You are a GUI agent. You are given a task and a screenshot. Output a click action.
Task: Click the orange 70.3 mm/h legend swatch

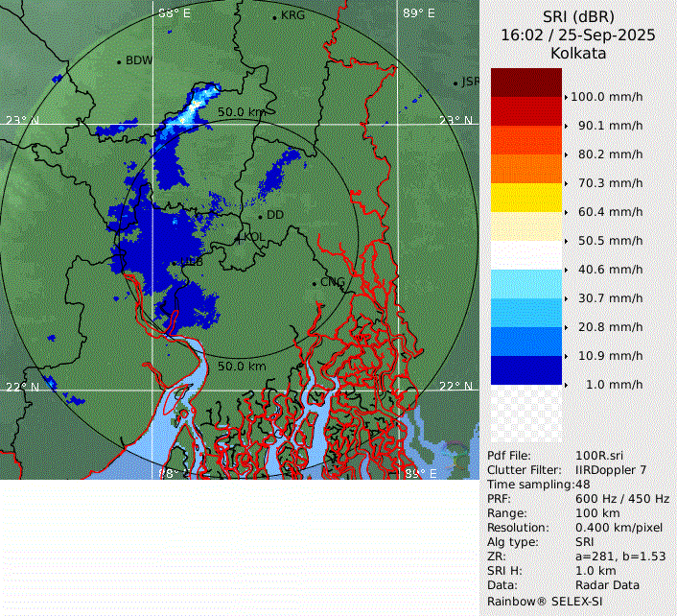pos(525,169)
